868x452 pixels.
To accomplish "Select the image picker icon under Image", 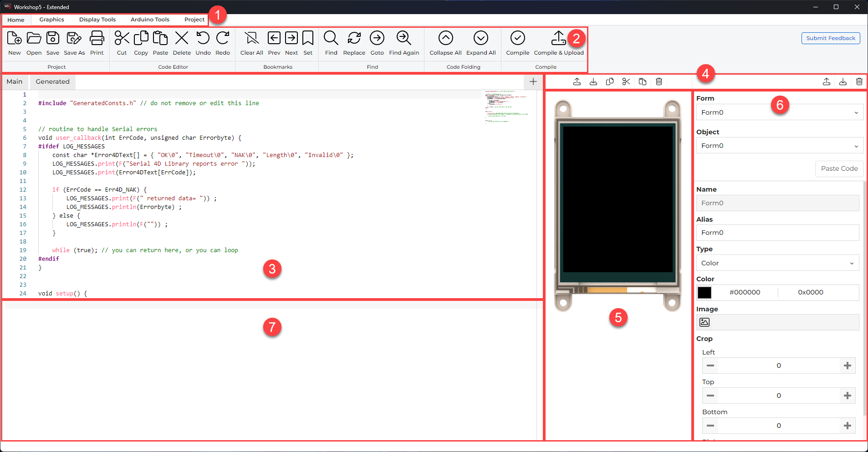I will [x=705, y=322].
